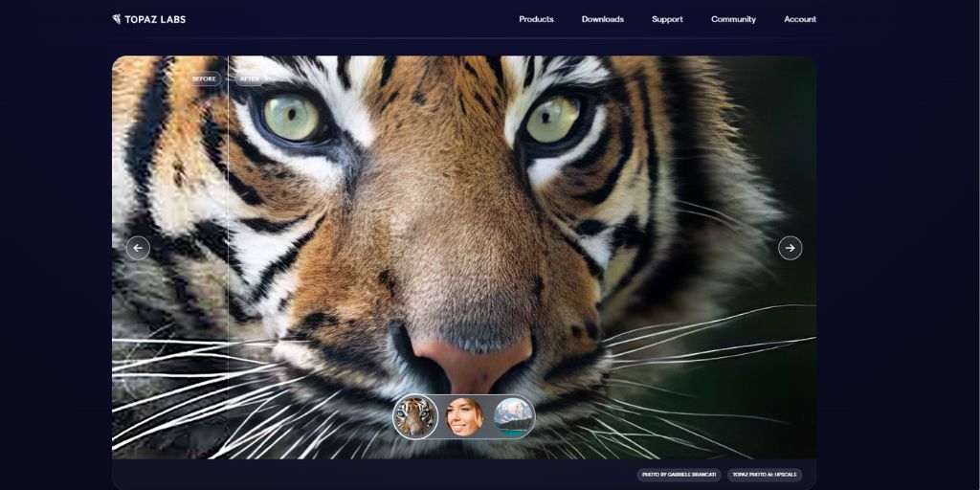Click the Topaz Photo AI: Upscale tag
Screen dimensions: 980x490
[765, 475]
